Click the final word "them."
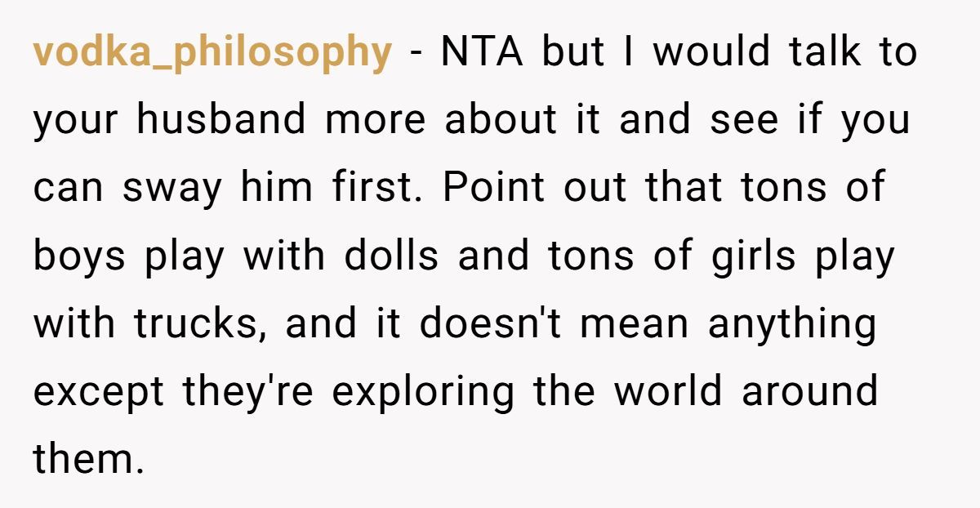This screenshot has width=980, height=508. (88, 459)
